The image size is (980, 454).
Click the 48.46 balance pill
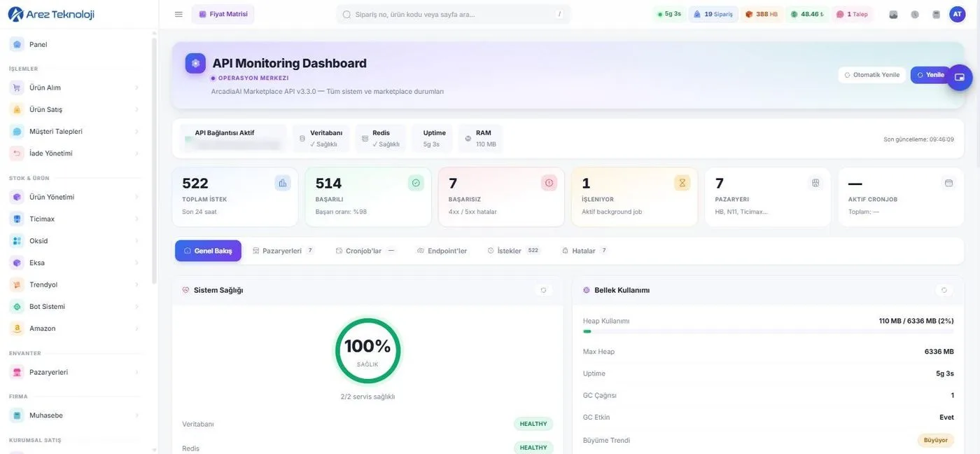(x=807, y=14)
